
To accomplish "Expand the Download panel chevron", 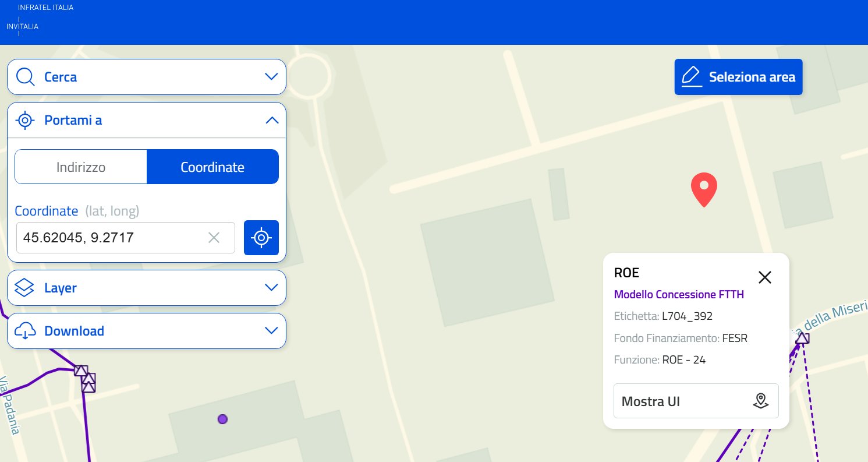I will click(x=271, y=331).
